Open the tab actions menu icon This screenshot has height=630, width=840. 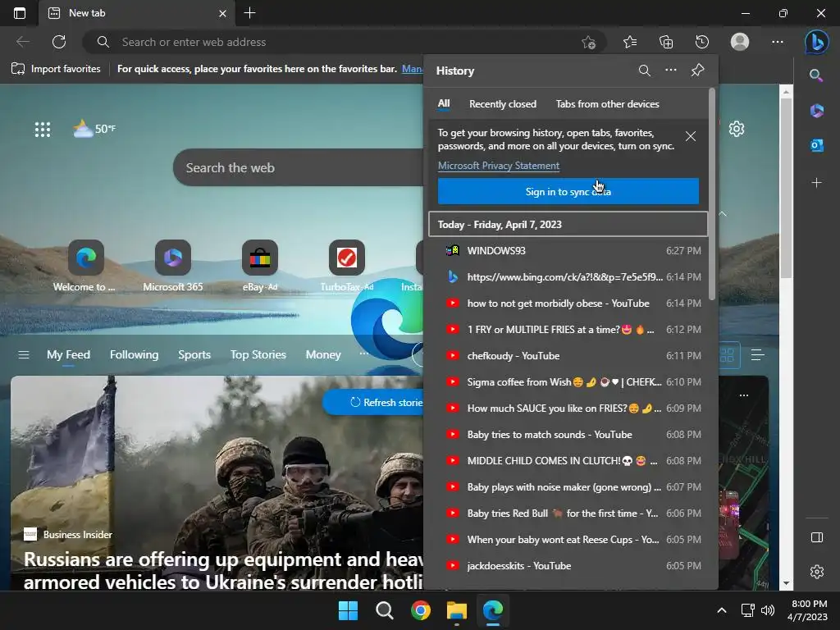pyautogui.click(x=20, y=13)
